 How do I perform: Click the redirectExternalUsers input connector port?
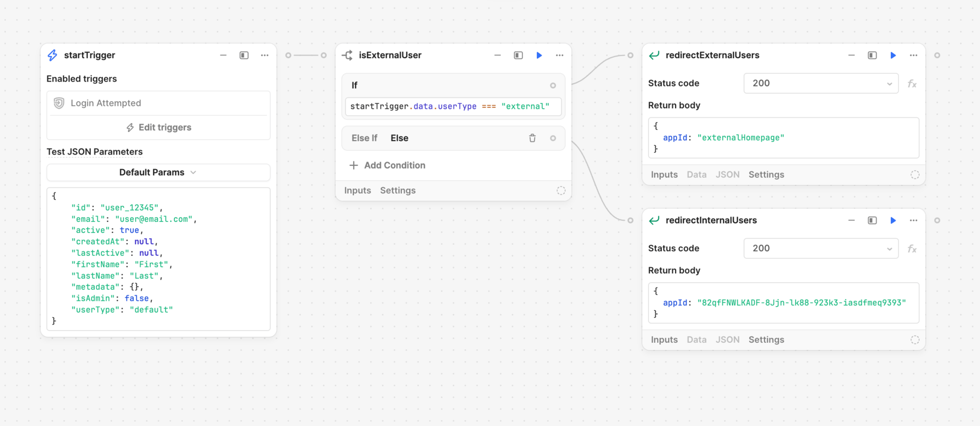(x=630, y=55)
